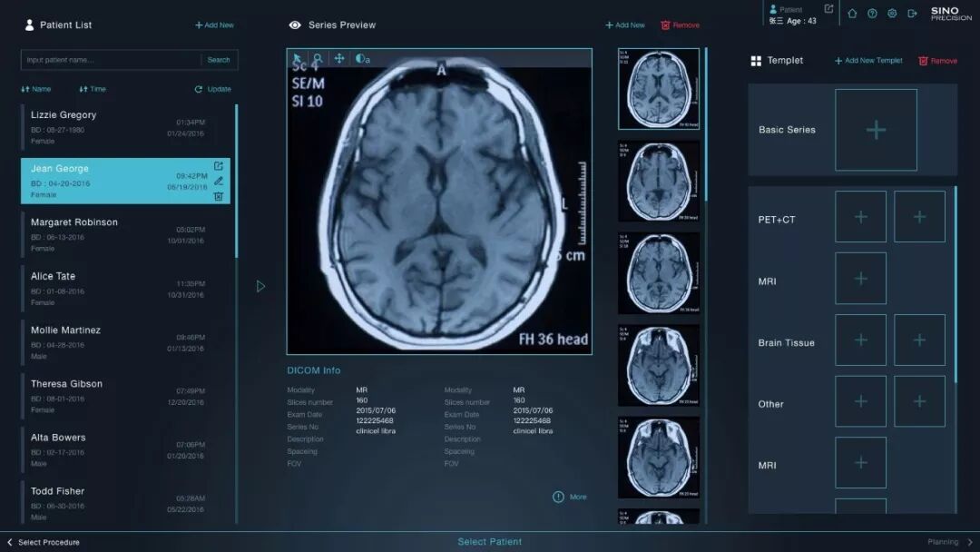Click Update to refresh patient list
This screenshot has width=980, height=552.
pyautogui.click(x=213, y=89)
